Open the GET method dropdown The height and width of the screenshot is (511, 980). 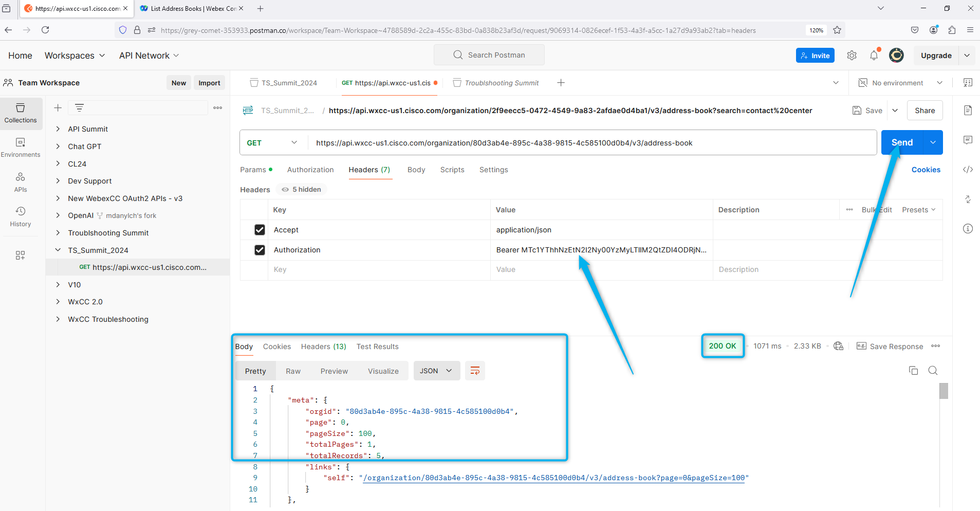click(272, 143)
